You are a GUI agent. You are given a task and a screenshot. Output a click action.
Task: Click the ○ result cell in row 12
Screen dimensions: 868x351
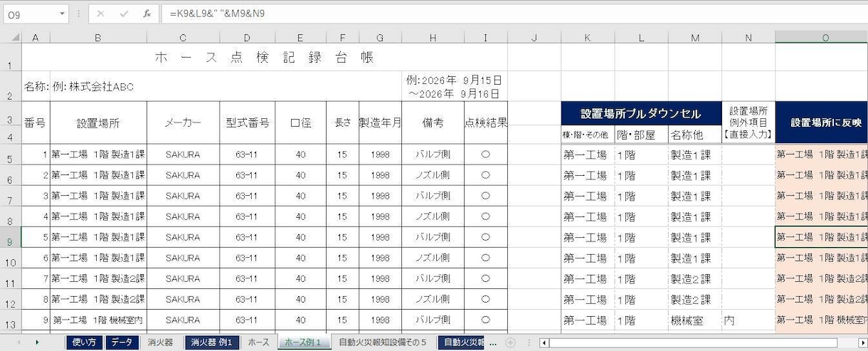pos(485,299)
